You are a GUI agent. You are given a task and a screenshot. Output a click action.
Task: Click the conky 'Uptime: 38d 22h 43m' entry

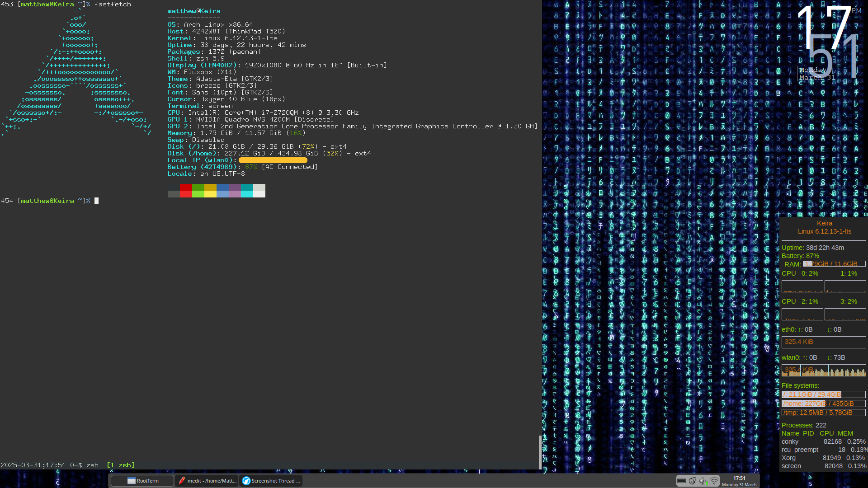(813, 248)
